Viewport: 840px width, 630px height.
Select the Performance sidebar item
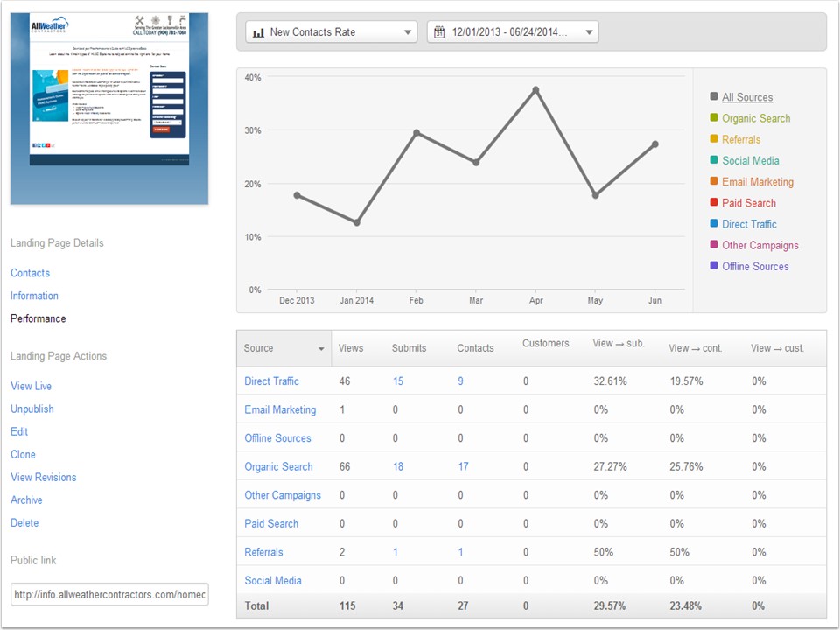tap(38, 318)
